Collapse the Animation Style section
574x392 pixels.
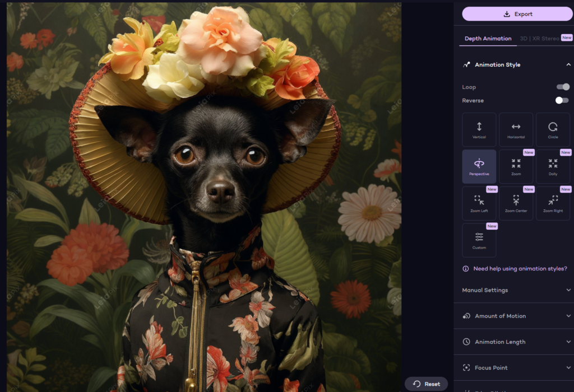click(x=568, y=65)
